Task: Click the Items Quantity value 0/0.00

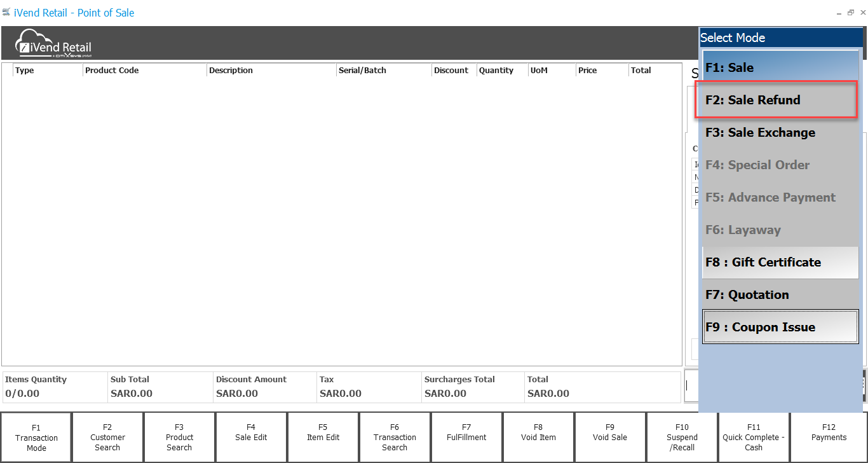Action: click(22, 394)
